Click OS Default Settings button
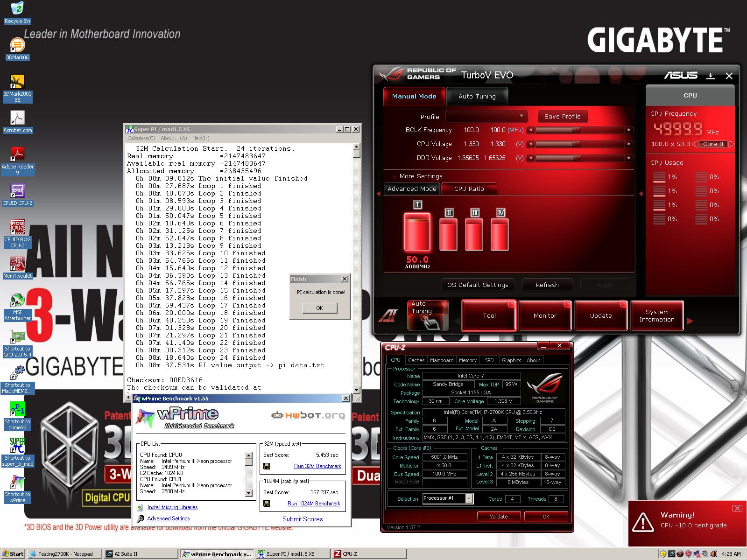Image resolution: width=747 pixels, height=560 pixels. pyautogui.click(x=478, y=285)
